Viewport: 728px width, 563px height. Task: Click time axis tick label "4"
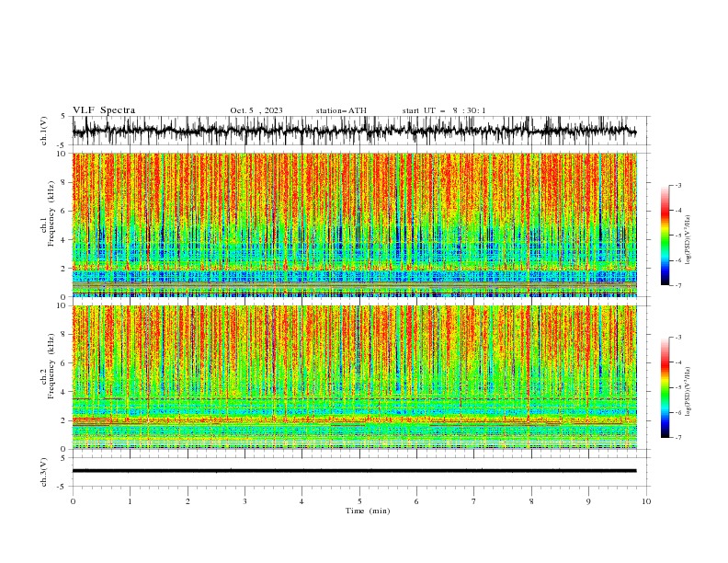[301, 501]
